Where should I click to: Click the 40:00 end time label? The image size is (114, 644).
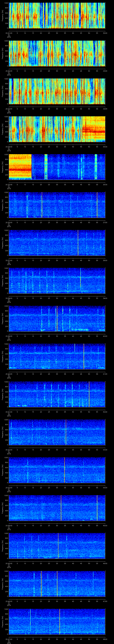click(x=105, y=336)
